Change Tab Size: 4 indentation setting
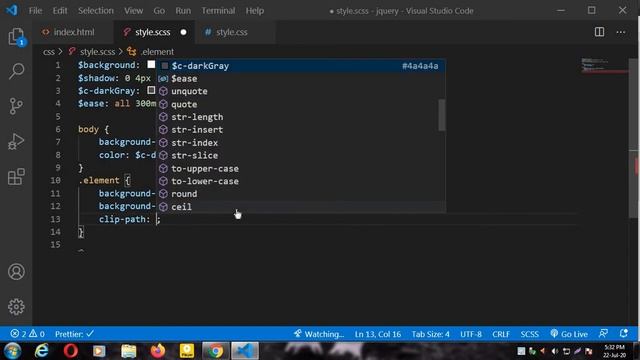This screenshot has height=360, width=640. coord(430,334)
